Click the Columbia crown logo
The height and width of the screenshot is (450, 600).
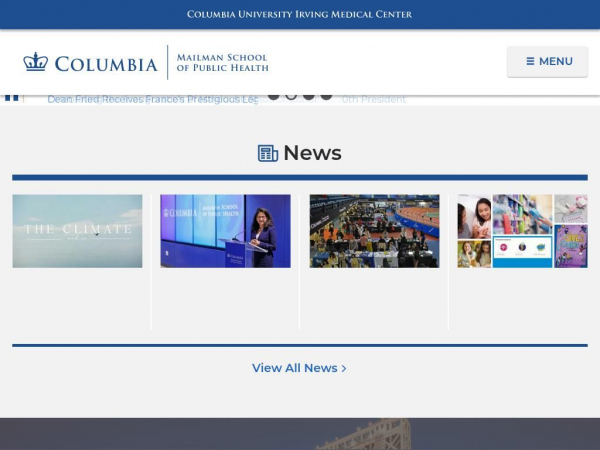click(x=36, y=62)
